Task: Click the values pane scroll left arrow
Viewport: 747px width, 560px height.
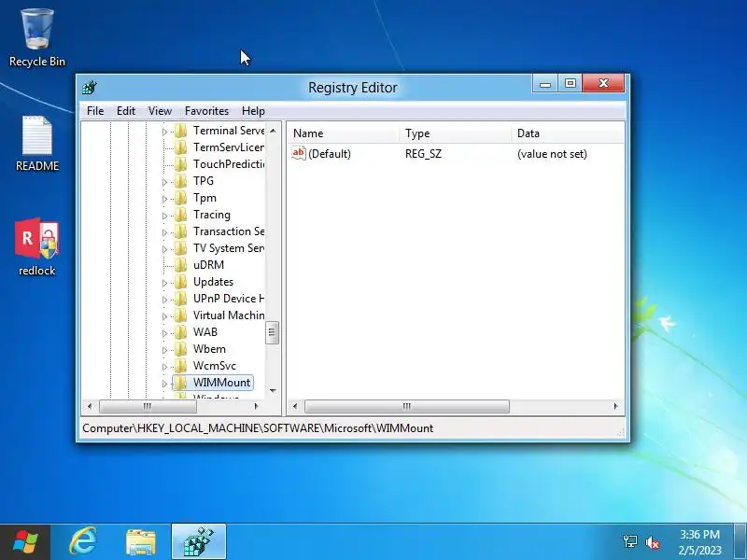Action: point(295,406)
